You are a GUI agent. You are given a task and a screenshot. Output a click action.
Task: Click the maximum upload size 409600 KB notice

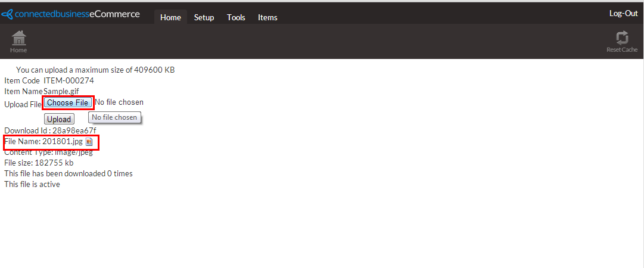95,70
